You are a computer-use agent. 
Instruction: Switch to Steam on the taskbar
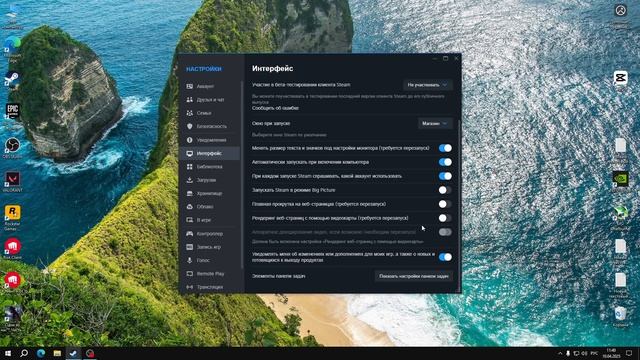point(73,353)
